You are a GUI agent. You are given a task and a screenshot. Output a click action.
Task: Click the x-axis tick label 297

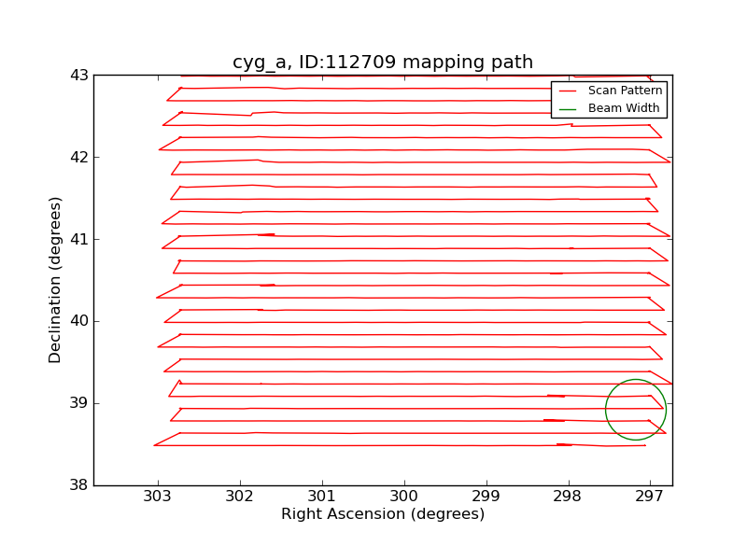(x=650, y=497)
